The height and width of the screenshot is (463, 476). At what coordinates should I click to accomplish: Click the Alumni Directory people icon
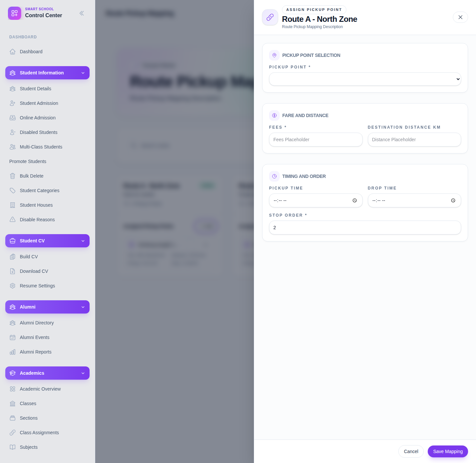click(13, 323)
